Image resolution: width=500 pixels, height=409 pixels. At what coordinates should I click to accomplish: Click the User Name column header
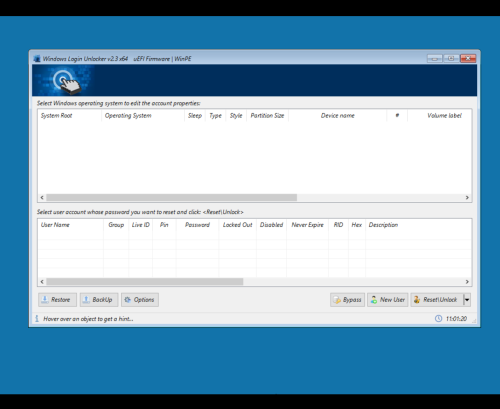pos(71,225)
